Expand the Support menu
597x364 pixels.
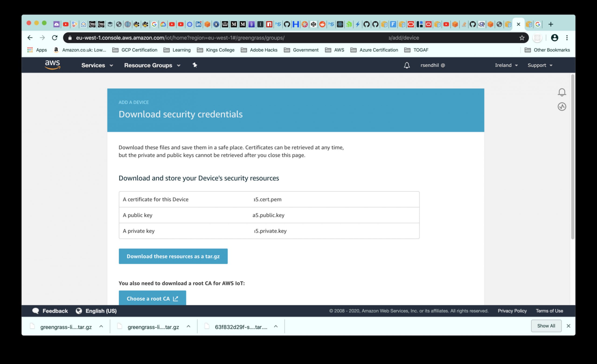coord(540,65)
